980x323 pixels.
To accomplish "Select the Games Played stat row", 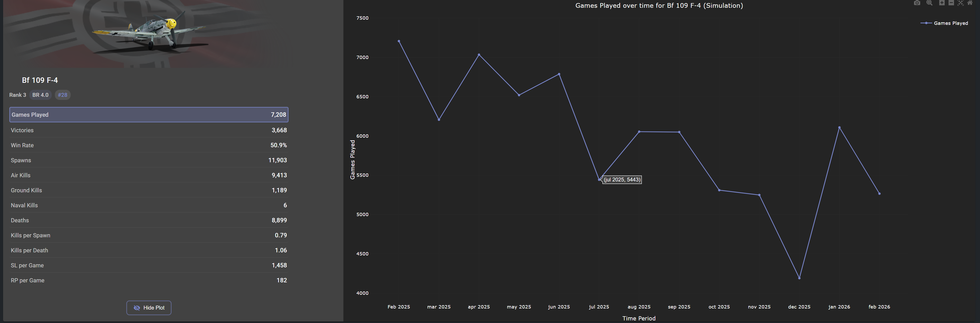I will coord(149,114).
